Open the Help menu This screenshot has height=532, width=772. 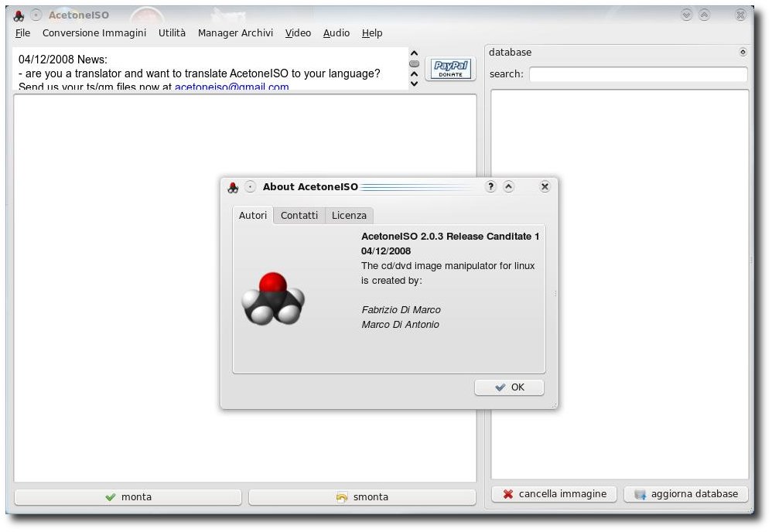tap(372, 33)
